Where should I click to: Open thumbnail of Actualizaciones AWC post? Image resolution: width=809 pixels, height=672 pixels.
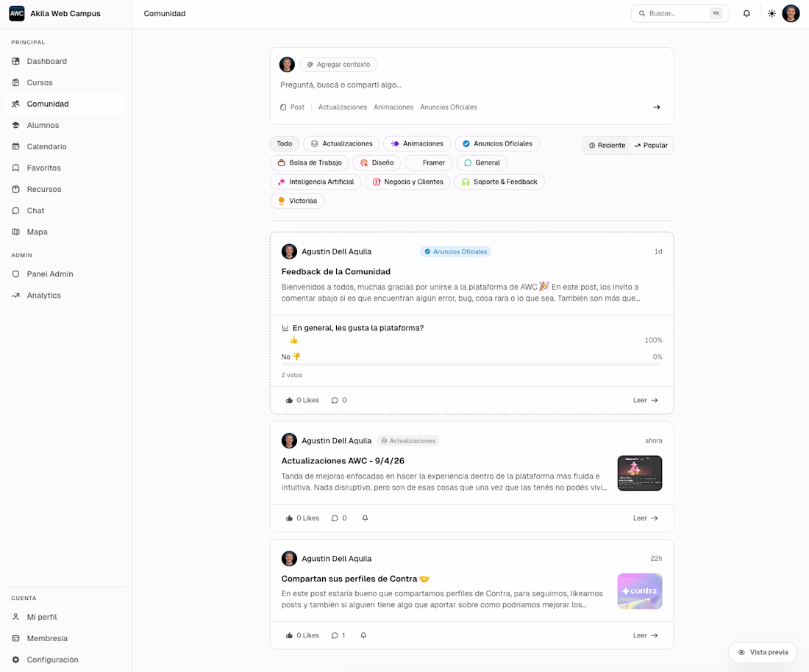pyautogui.click(x=640, y=473)
